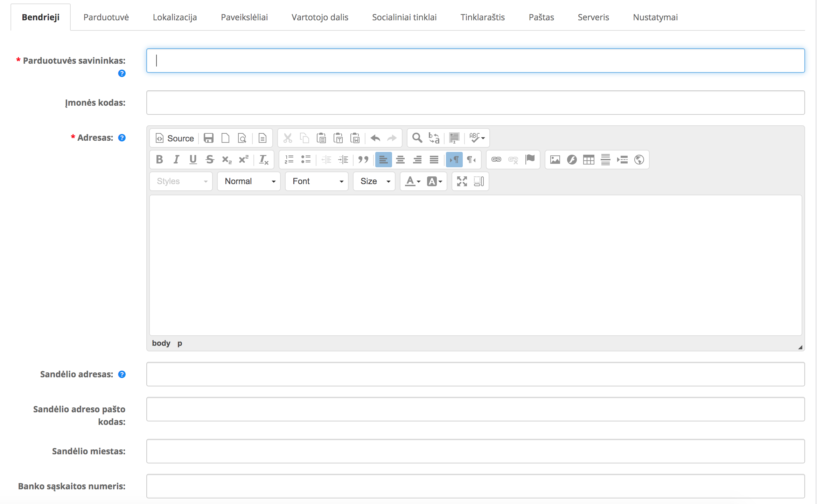The height and width of the screenshot is (504, 817).
Task: Toggle Underline formatting
Action: click(193, 160)
